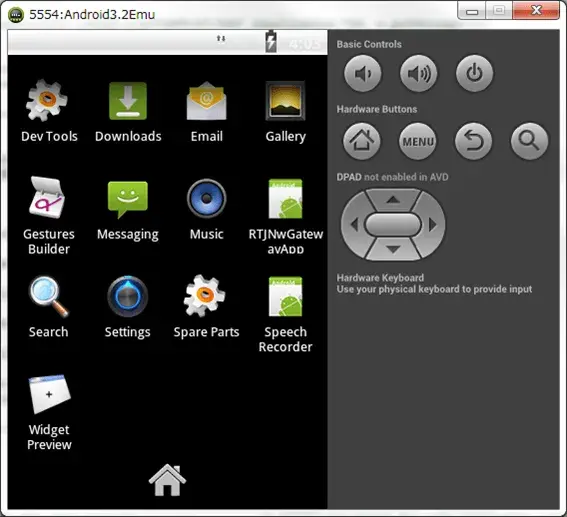Open the Settings app
567x517 pixels.
pos(127,307)
